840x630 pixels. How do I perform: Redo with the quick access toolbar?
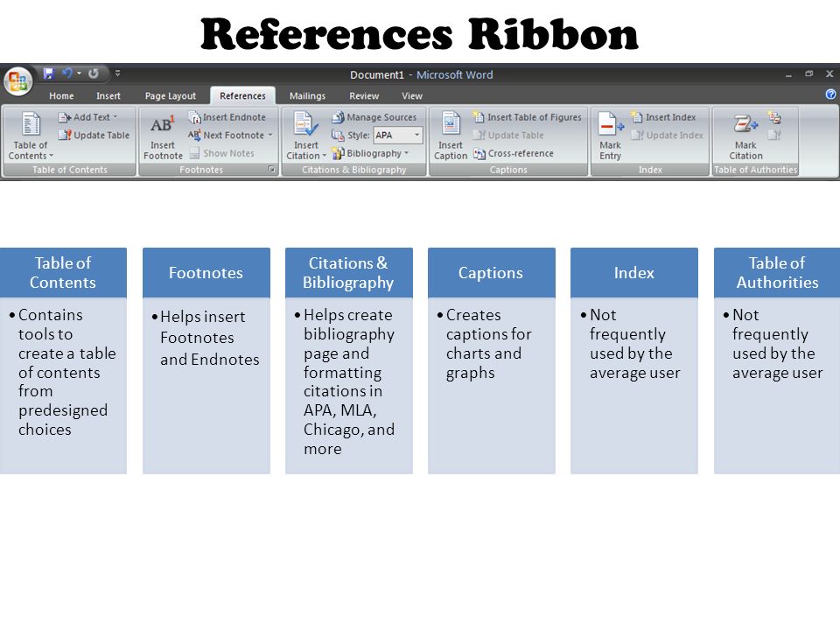(94, 73)
